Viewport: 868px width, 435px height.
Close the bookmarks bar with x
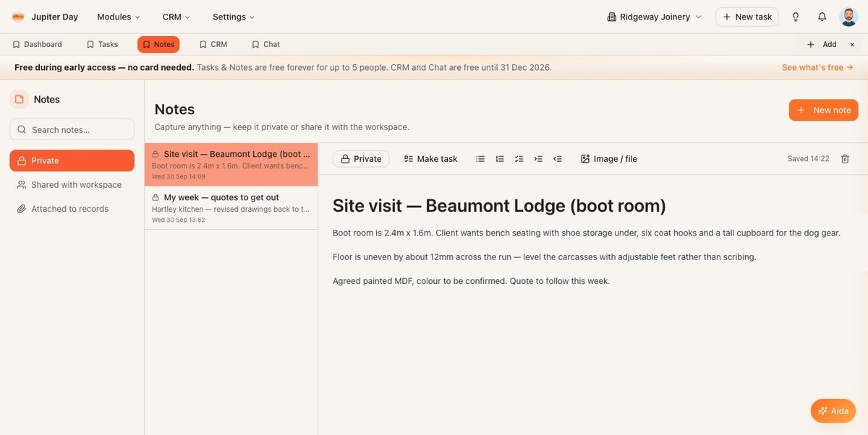pos(852,44)
